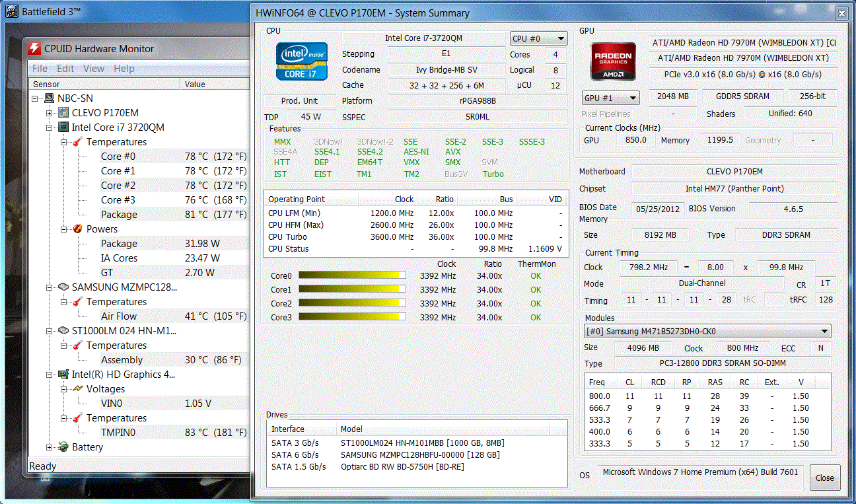
Task: Click the Core0 usage bar
Action: [352, 275]
